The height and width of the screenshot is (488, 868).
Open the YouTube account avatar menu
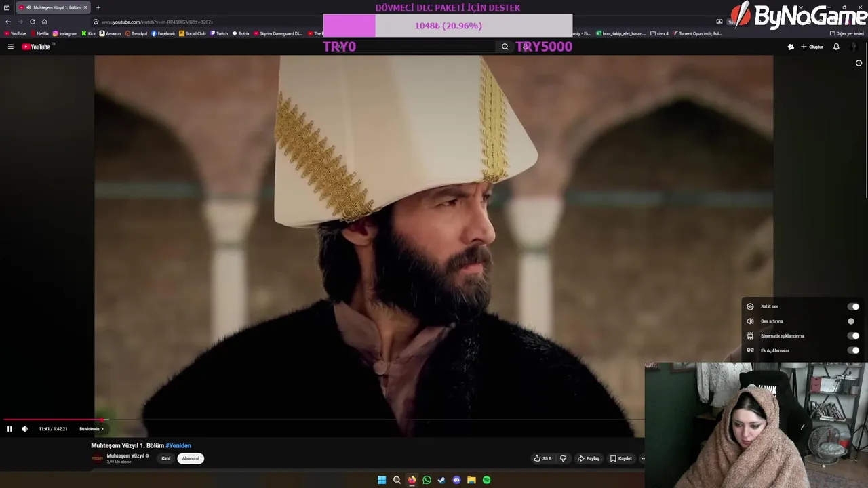(x=854, y=47)
